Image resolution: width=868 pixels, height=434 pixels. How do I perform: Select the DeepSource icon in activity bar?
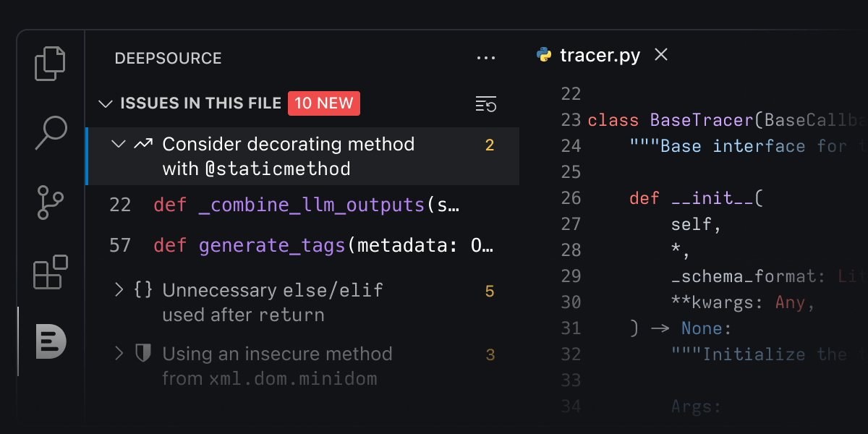click(x=50, y=343)
